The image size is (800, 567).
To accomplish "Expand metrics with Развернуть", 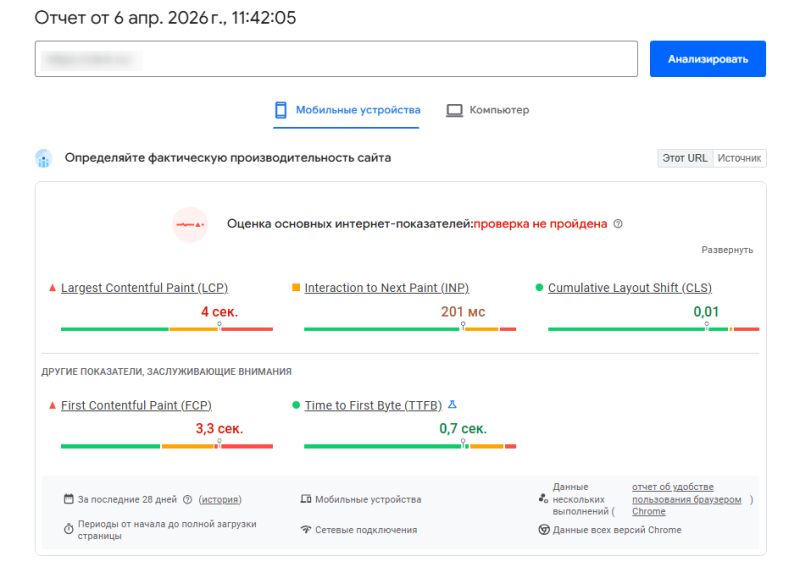I will click(727, 250).
